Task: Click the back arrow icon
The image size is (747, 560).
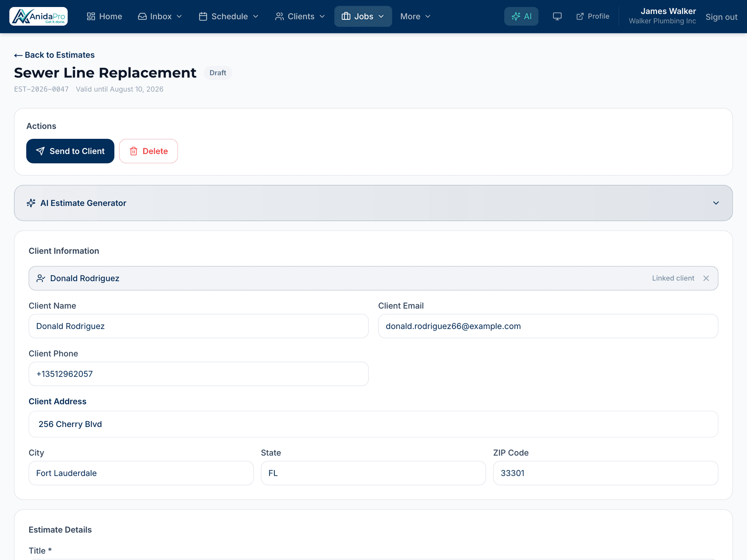Action: [x=18, y=55]
